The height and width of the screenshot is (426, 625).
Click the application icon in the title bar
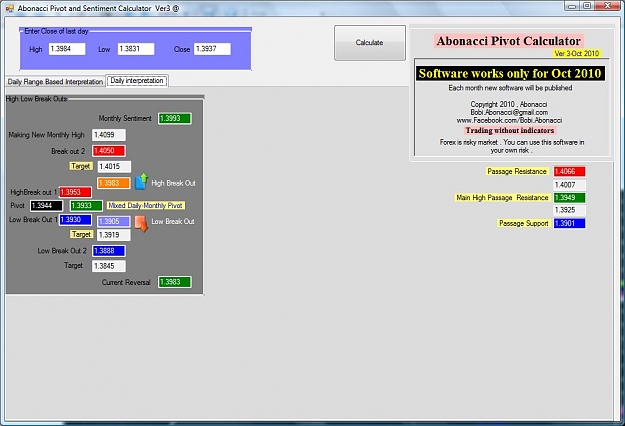pos(10,8)
